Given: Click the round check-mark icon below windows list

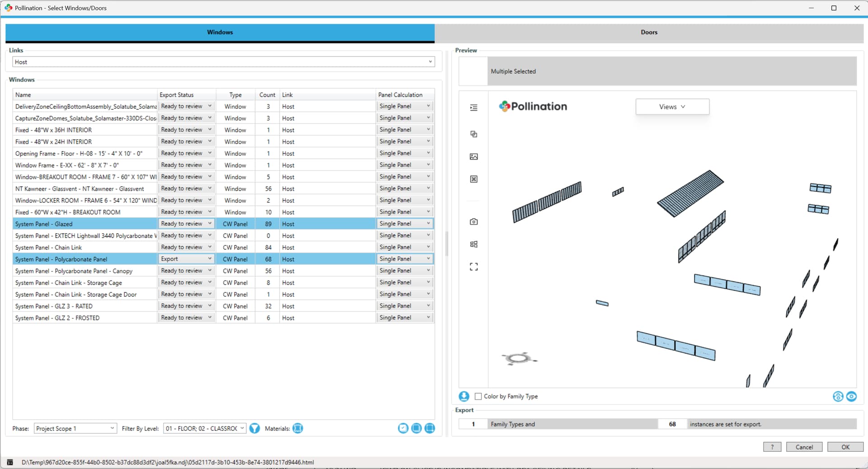Looking at the screenshot, I should [x=403, y=428].
